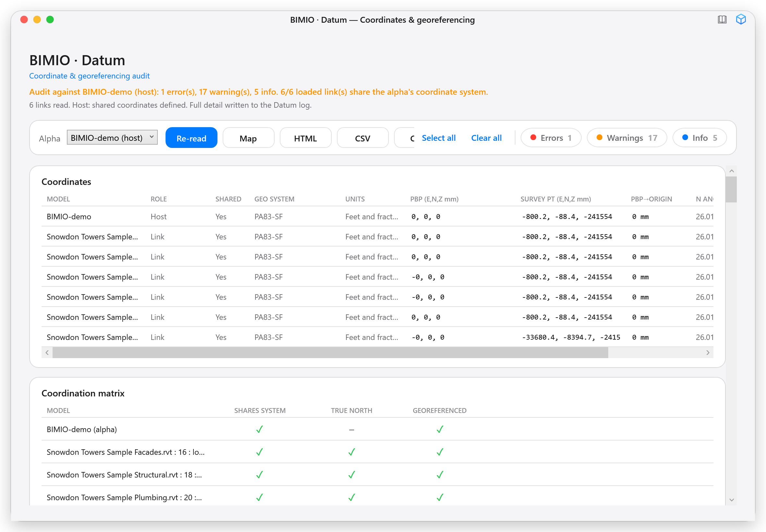Click the PBP (E,N,Z mm) column header
Image resolution: width=766 pixels, height=532 pixels.
[x=434, y=199]
